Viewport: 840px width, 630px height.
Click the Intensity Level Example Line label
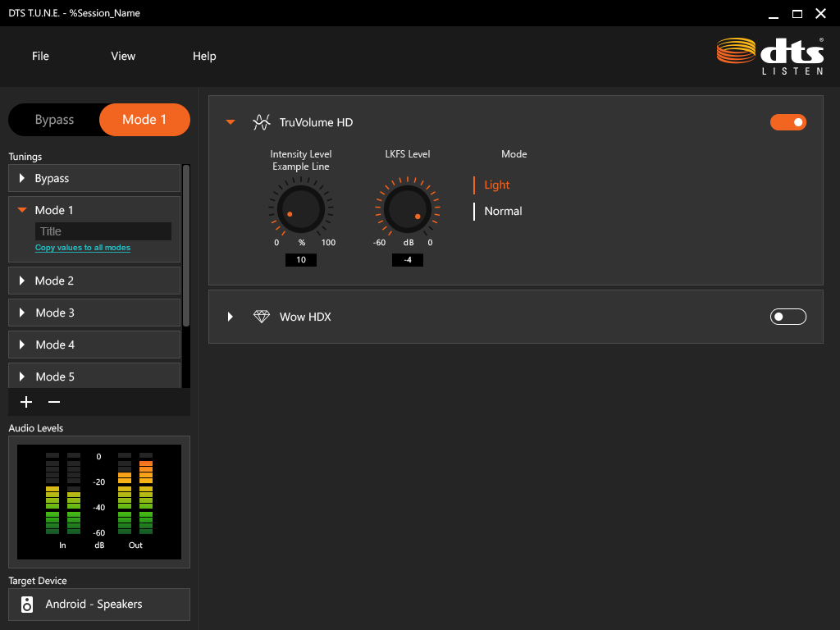pyautogui.click(x=301, y=160)
